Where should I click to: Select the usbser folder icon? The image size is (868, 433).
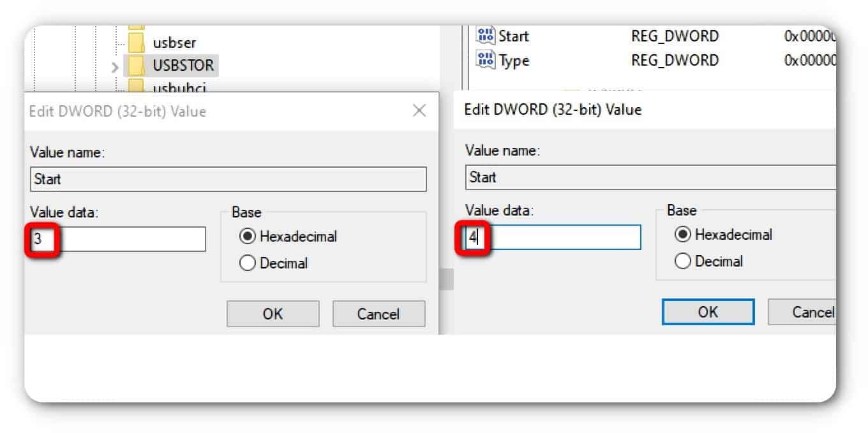pos(136,43)
